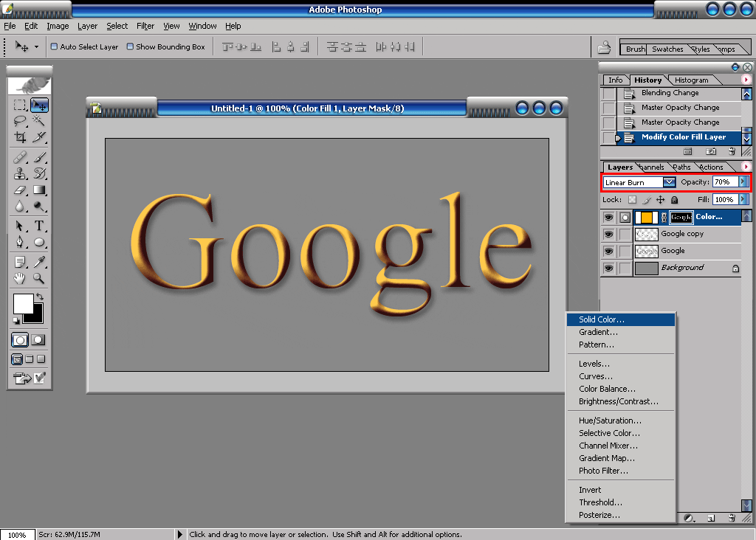Toggle lock position icon
Screen dimensions: 756x540
pos(660,199)
